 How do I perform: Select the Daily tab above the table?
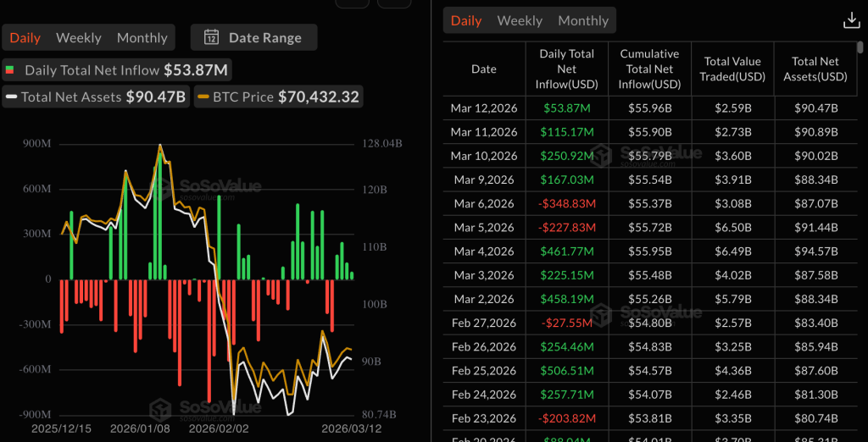pos(466,20)
